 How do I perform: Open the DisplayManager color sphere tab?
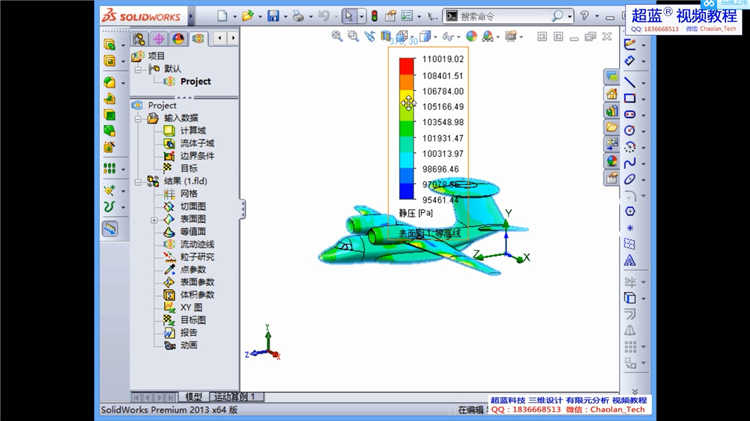click(178, 39)
